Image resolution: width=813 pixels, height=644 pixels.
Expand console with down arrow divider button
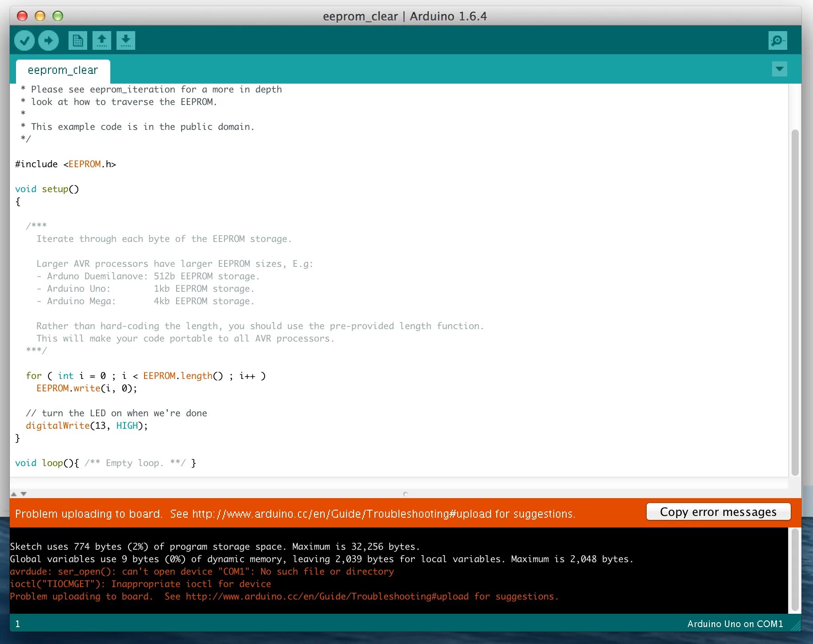click(x=24, y=494)
